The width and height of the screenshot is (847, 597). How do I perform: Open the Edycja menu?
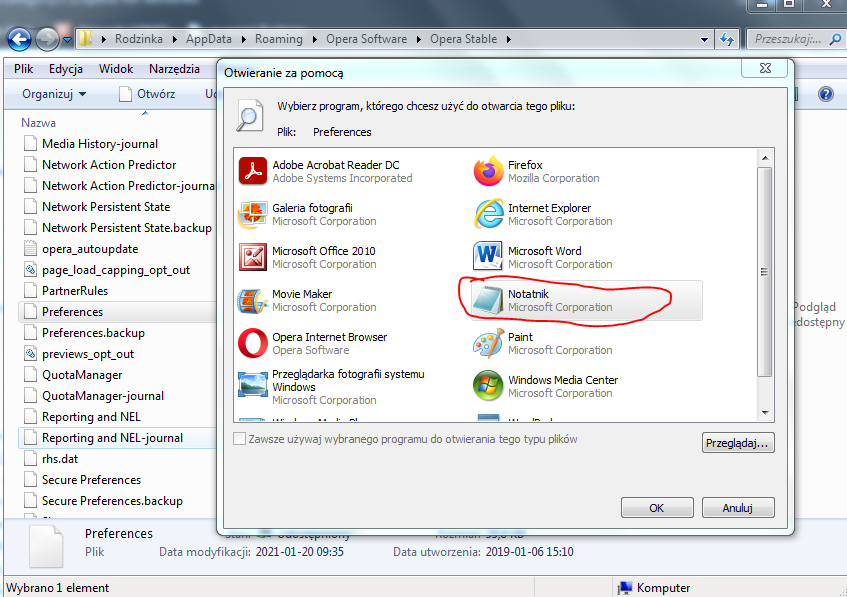(x=66, y=69)
